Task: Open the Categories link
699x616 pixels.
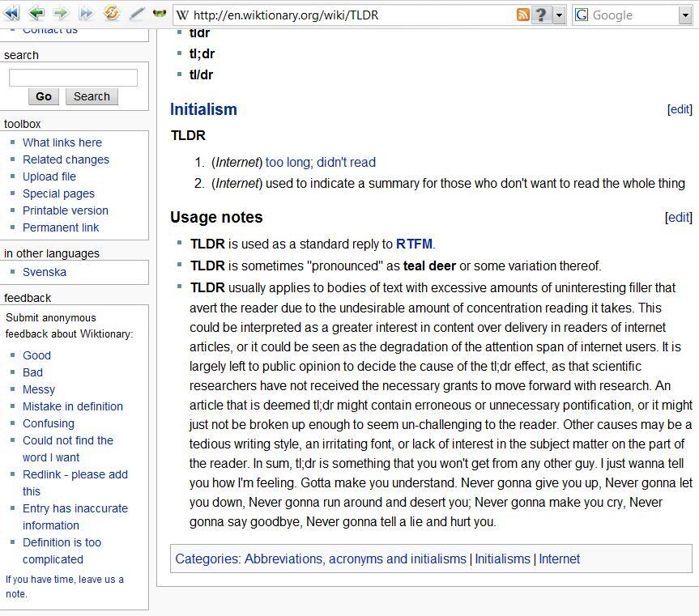Action: tap(207, 559)
